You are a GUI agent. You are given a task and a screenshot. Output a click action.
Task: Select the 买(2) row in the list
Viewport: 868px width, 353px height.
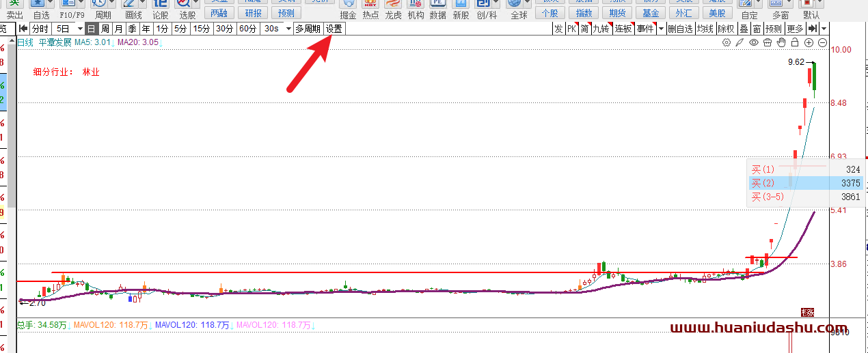pyautogui.click(x=805, y=183)
